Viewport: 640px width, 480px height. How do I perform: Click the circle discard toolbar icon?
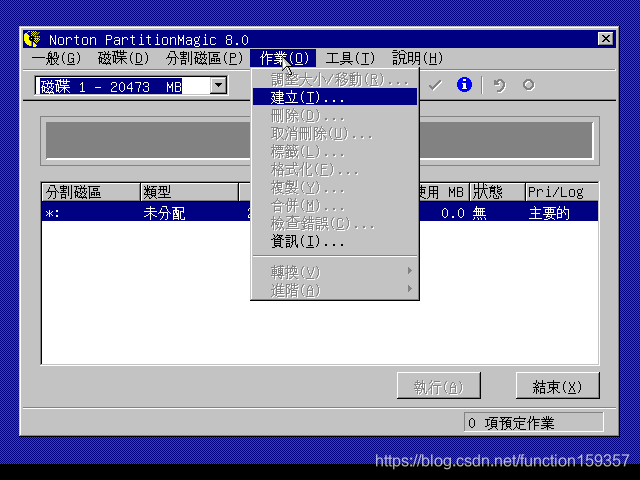(x=529, y=85)
